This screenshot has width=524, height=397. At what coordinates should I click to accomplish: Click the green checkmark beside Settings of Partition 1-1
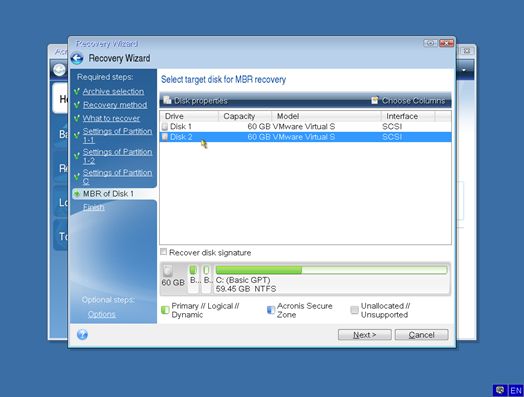[77, 135]
